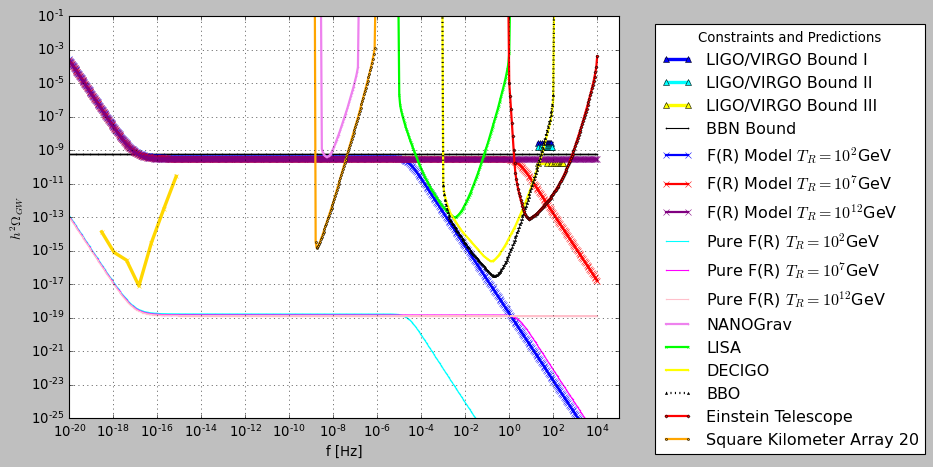This screenshot has width=933, height=467.
Task: Click the y-axis tick label 10^-17
Action: point(50,284)
